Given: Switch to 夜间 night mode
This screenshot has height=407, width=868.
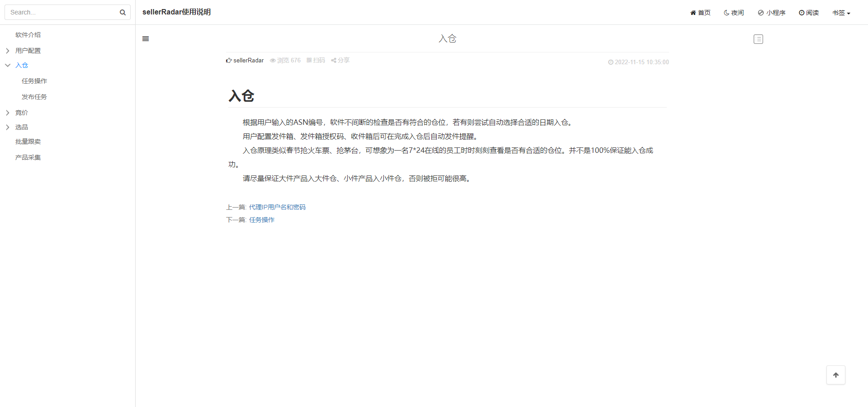Looking at the screenshot, I should (x=734, y=13).
